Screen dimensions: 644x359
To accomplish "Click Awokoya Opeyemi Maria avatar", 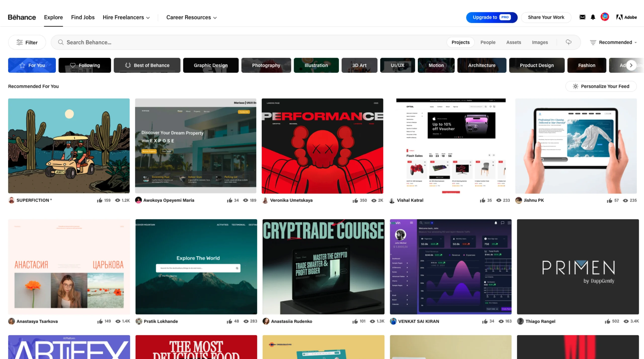I will click(x=138, y=200).
